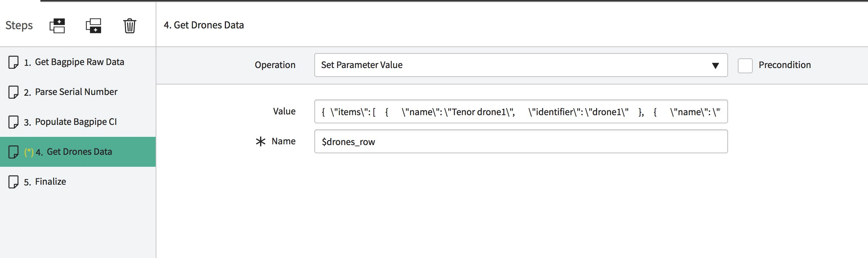Enable the Precondition checkbox
868x258 pixels.
745,65
